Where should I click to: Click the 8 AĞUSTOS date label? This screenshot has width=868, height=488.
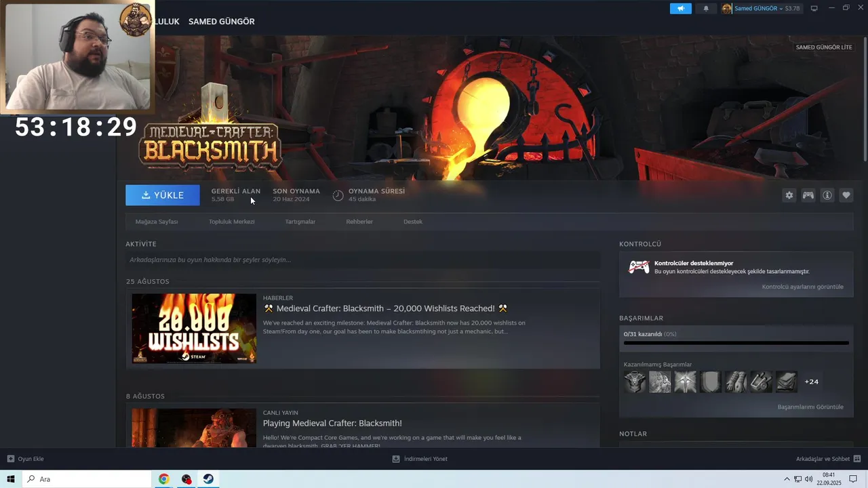(x=145, y=396)
